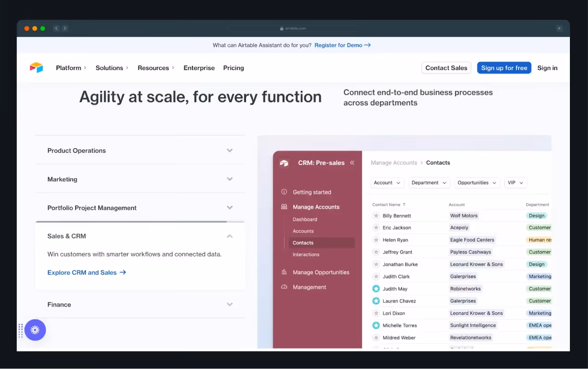Click Management gauge icon
This screenshot has height=369, width=588.
(284, 287)
